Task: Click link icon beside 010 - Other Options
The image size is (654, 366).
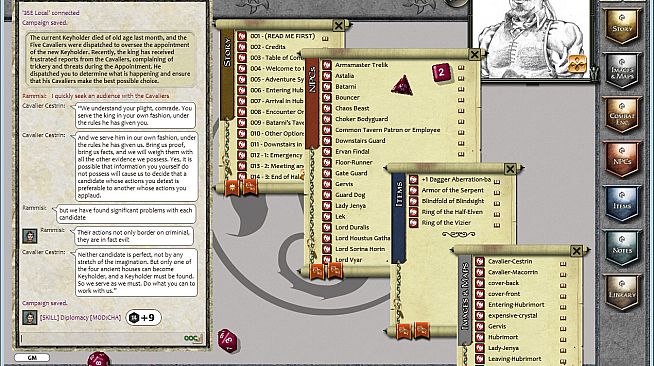Action: point(242,134)
